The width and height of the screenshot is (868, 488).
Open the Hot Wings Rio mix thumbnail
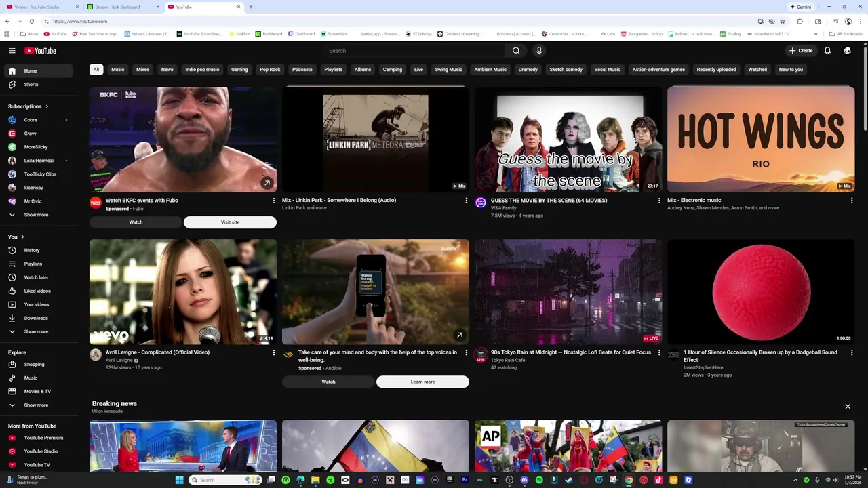[761, 139]
